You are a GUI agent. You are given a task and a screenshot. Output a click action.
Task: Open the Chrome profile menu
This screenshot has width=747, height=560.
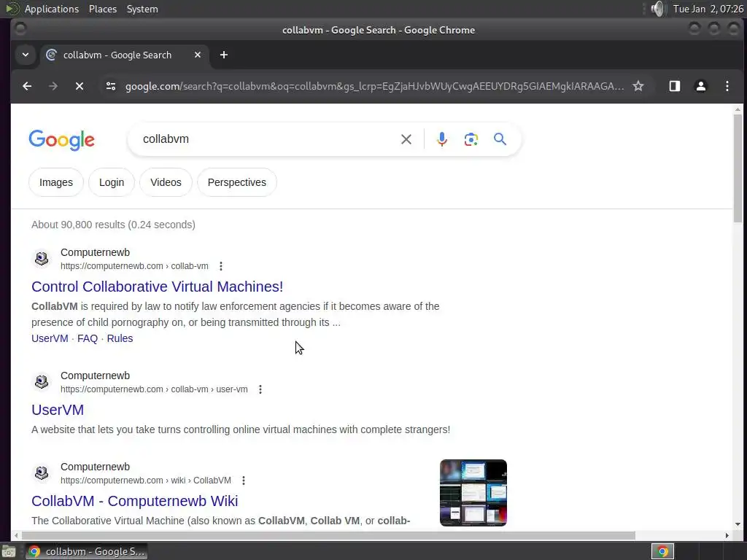click(701, 86)
